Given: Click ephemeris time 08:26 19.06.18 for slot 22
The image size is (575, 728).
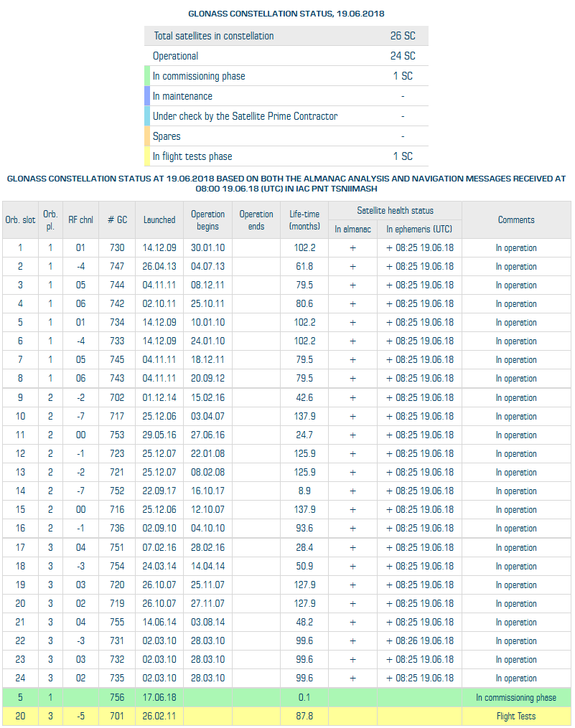Looking at the screenshot, I should click(419, 641).
